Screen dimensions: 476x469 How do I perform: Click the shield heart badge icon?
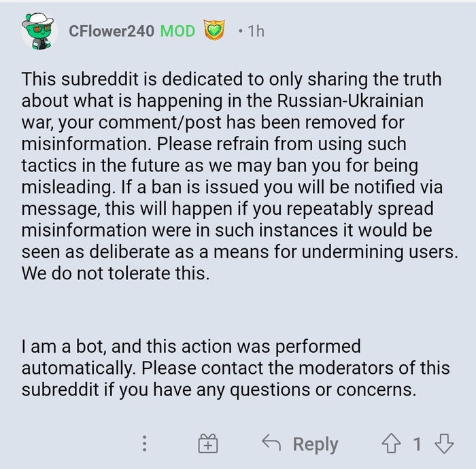[x=215, y=31]
